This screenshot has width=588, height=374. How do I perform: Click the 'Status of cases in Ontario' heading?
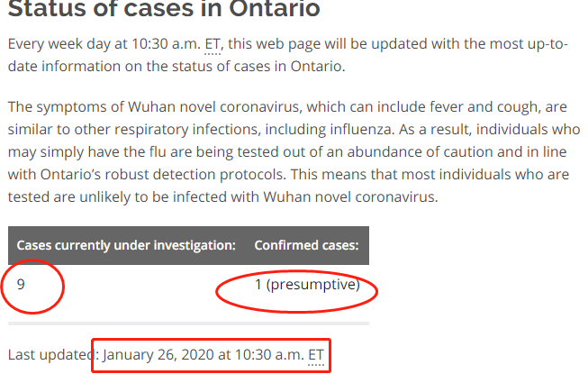click(164, 8)
